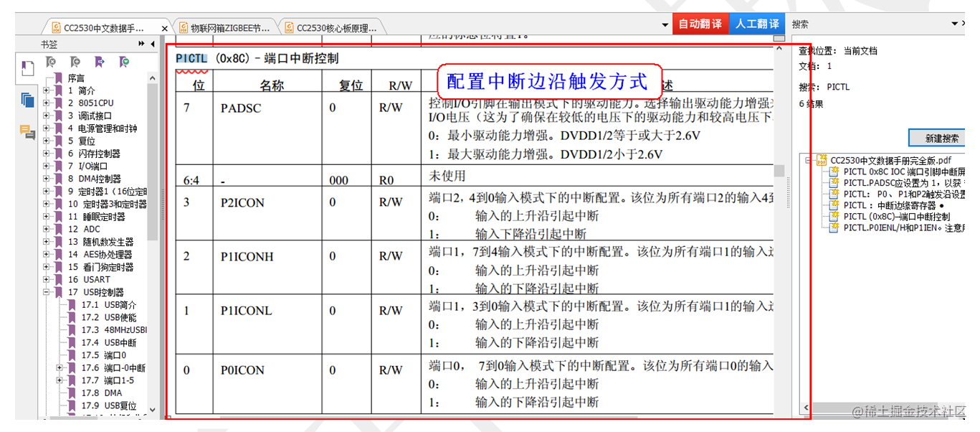Collapse bookmark 17 USB控制器
The width and height of the screenshot is (980, 432).
point(47,292)
